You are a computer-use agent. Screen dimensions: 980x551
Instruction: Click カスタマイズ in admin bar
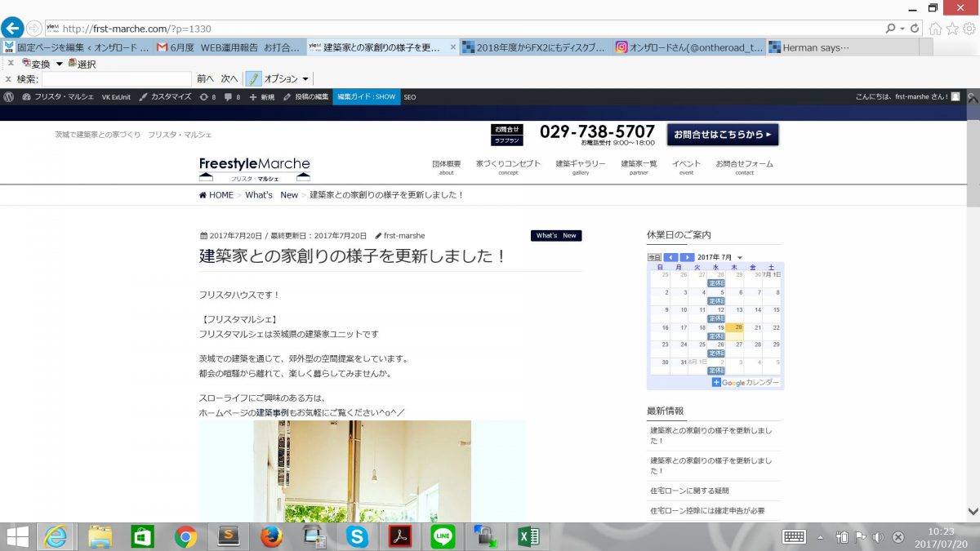coord(165,96)
